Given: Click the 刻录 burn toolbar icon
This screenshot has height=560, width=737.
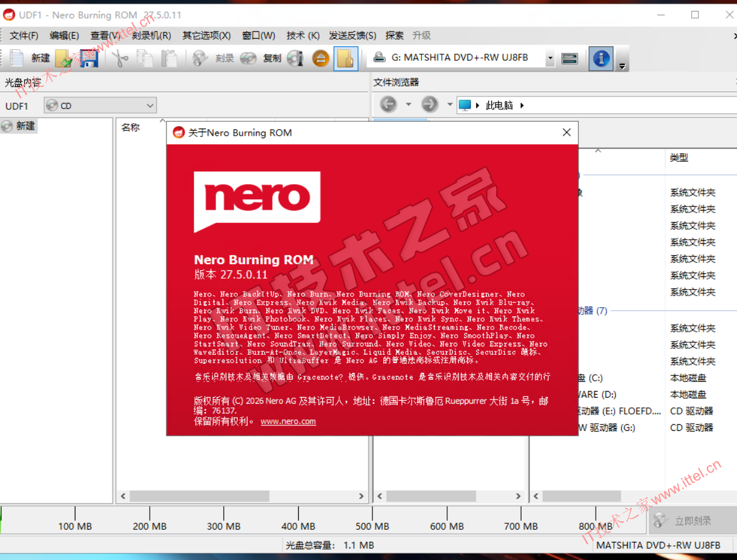Looking at the screenshot, I should 200,58.
